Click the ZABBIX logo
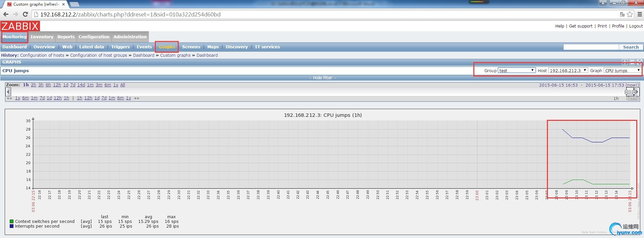 pyautogui.click(x=20, y=26)
